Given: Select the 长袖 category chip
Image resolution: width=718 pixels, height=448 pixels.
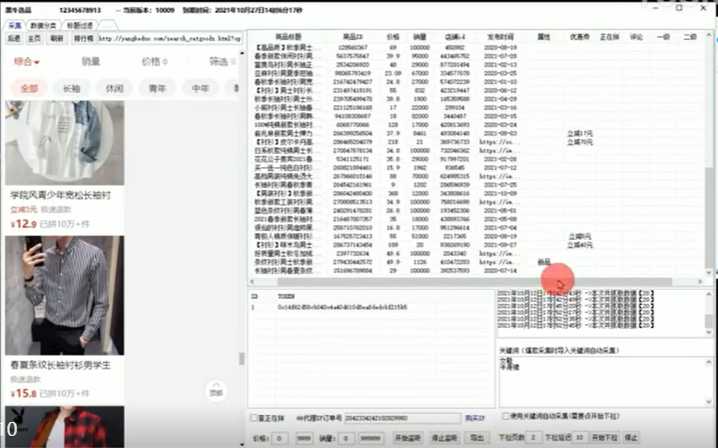Looking at the screenshot, I should pyautogui.click(x=72, y=88).
